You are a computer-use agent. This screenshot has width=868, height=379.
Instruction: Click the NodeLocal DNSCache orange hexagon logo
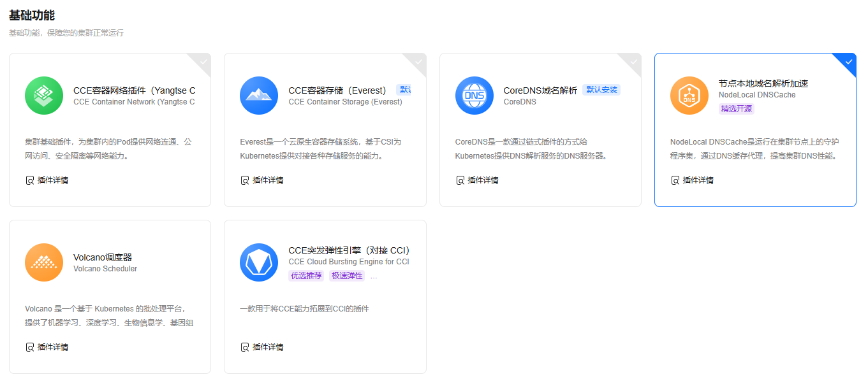click(689, 96)
